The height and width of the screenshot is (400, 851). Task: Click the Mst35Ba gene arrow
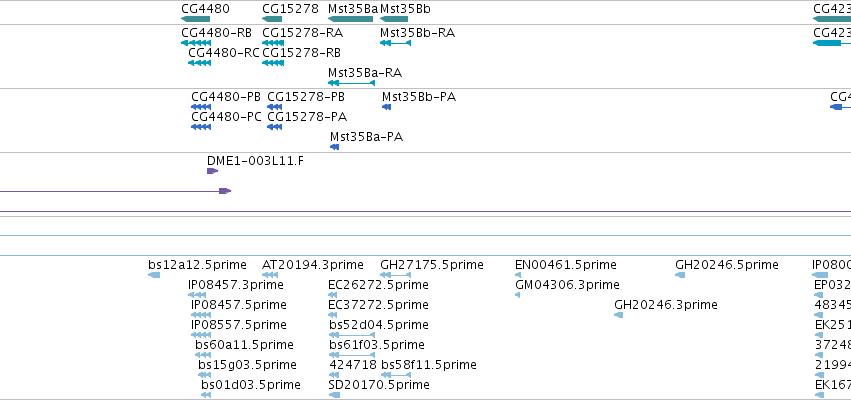click(x=351, y=19)
